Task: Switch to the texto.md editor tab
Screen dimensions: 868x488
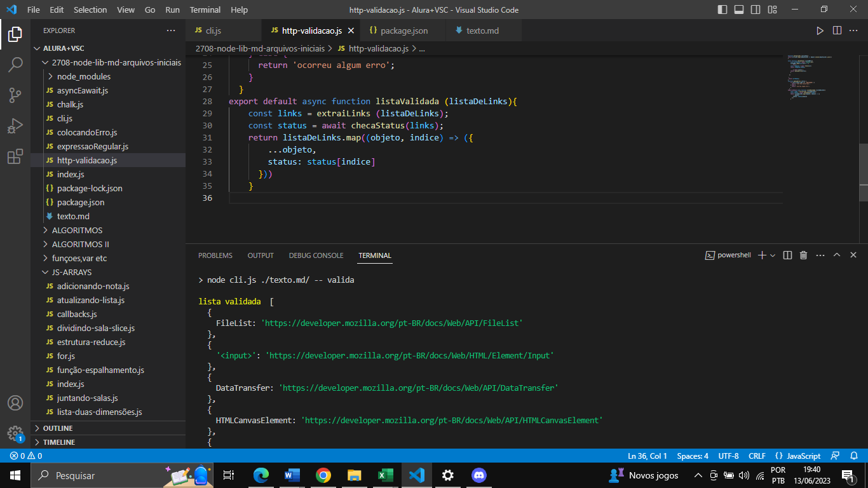Action: coord(482,30)
